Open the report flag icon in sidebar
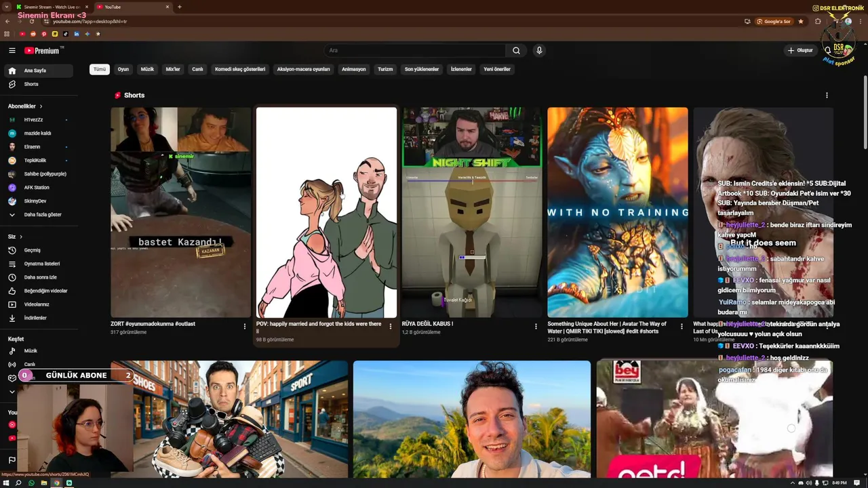 click(12, 461)
